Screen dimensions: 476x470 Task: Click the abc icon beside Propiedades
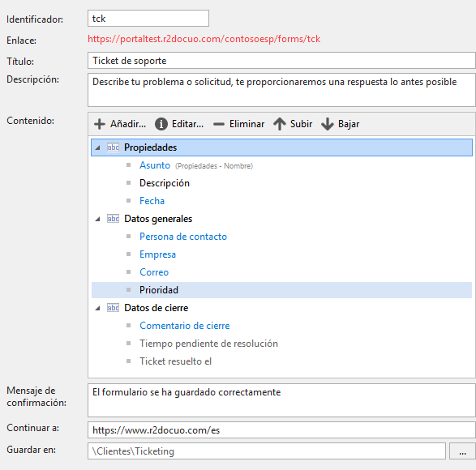113,147
